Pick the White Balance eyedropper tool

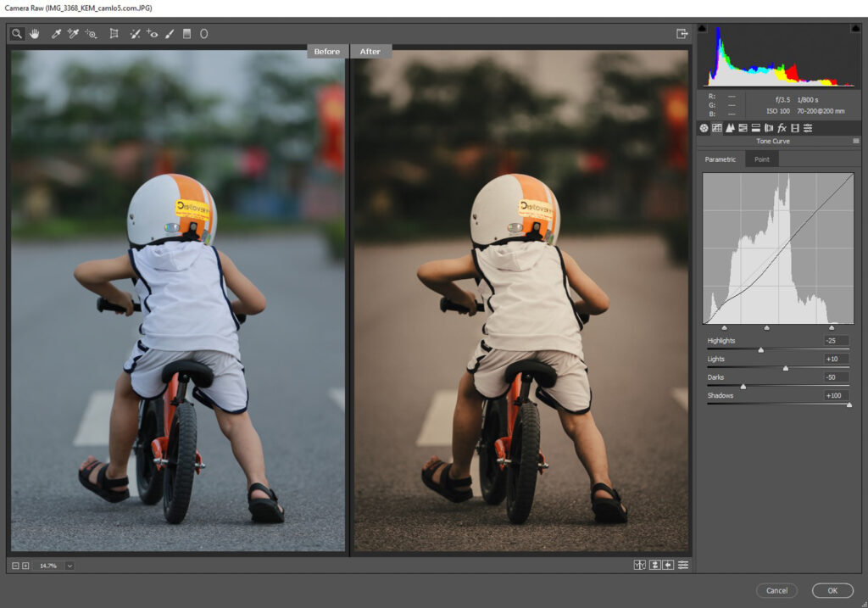click(x=56, y=34)
